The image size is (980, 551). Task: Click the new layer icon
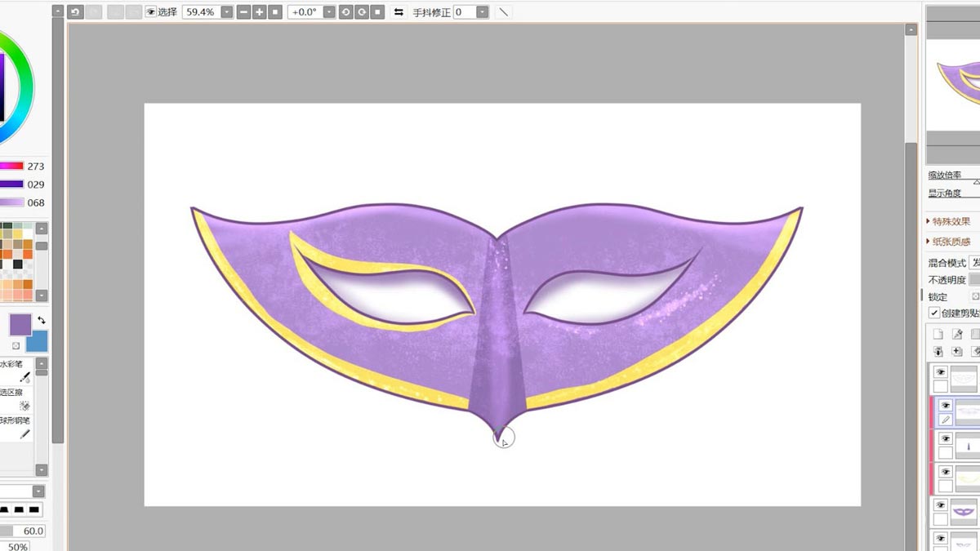tap(938, 334)
